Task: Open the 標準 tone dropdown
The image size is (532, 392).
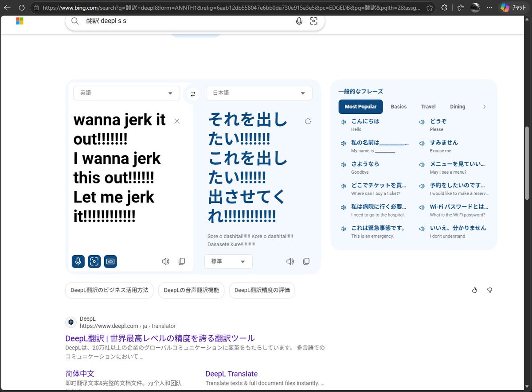Action: [x=228, y=261]
